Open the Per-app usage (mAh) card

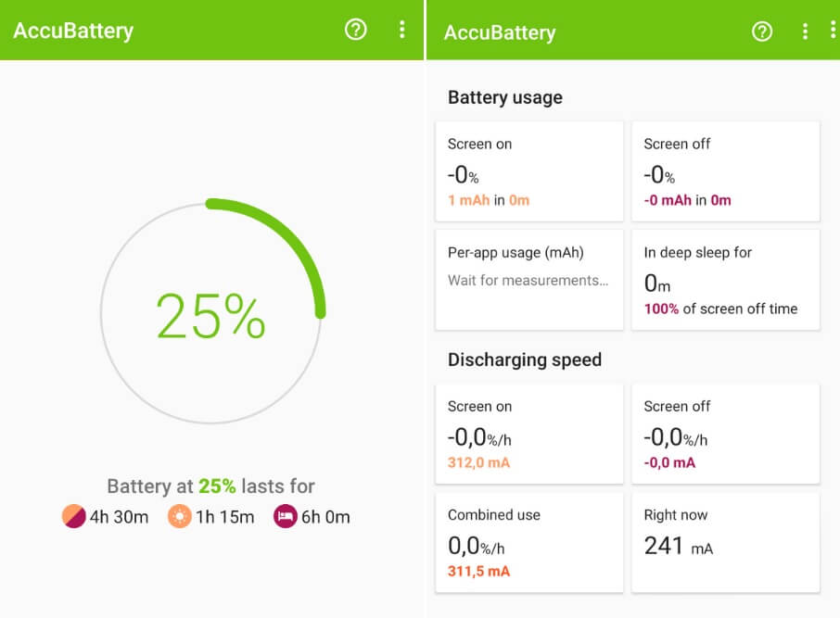(529, 280)
